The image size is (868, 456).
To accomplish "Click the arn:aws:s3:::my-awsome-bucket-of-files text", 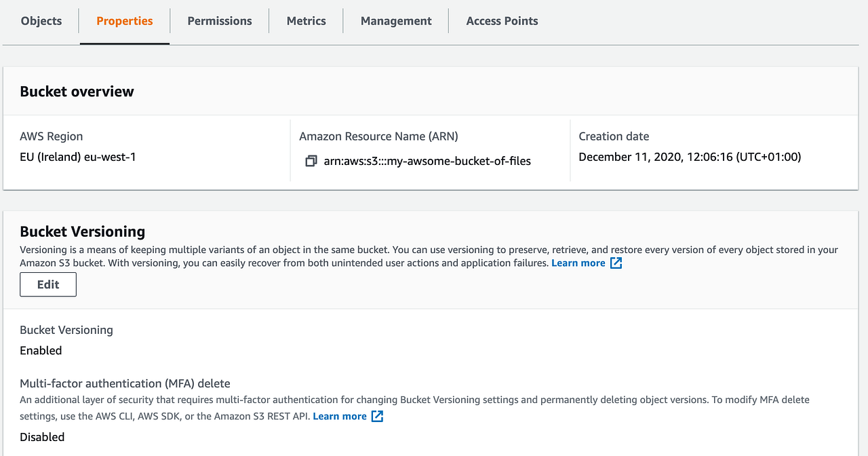I will tap(427, 161).
